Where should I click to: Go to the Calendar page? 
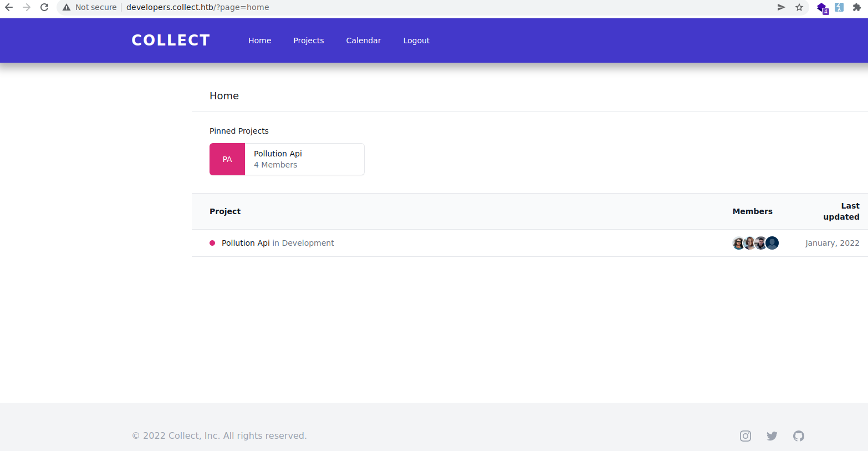pyautogui.click(x=363, y=40)
